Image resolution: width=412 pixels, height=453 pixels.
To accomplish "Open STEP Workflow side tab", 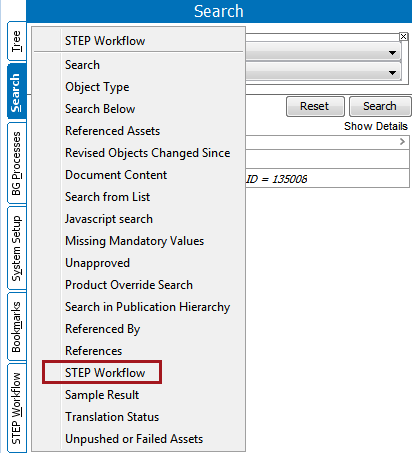I will click(16, 408).
